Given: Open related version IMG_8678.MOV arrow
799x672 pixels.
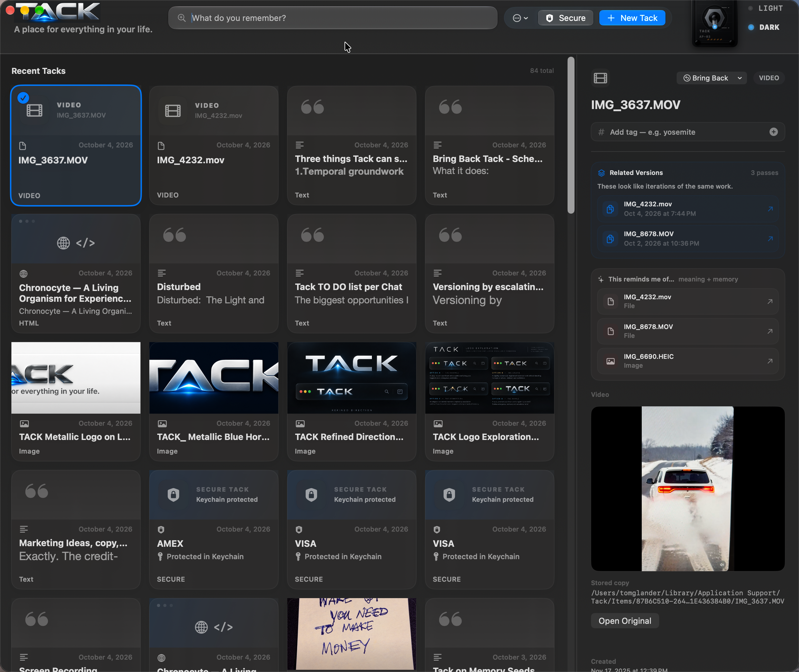Looking at the screenshot, I should tap(770, 238).
